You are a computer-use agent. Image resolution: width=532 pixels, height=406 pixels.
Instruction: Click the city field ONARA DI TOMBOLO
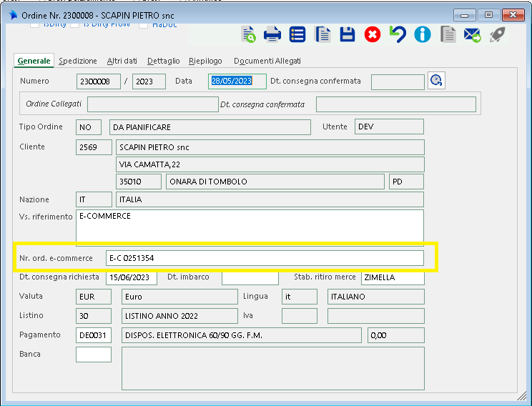tap(275, 182)
